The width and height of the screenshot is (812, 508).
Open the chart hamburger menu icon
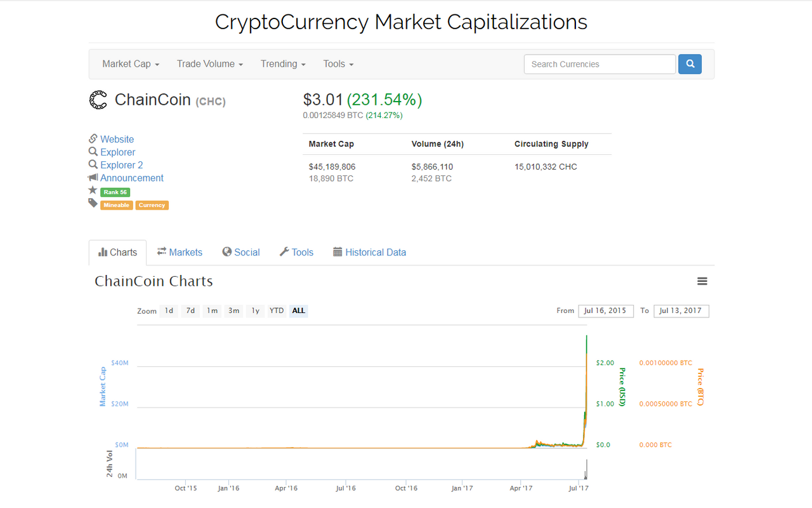coord(702,281)
